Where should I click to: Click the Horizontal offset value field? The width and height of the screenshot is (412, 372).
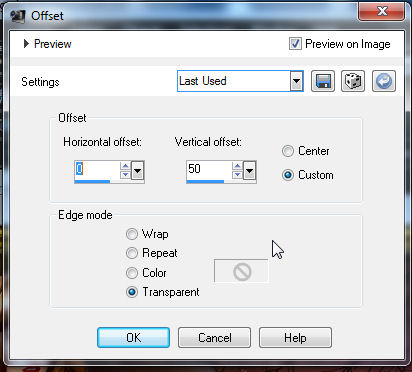(x=97, y=169)
